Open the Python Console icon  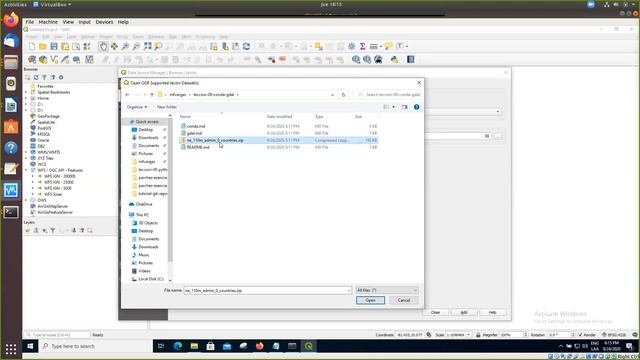coord(394,60)
